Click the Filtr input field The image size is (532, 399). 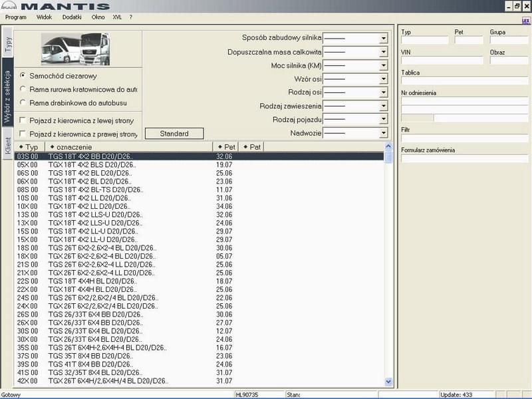tap(465, 138)
